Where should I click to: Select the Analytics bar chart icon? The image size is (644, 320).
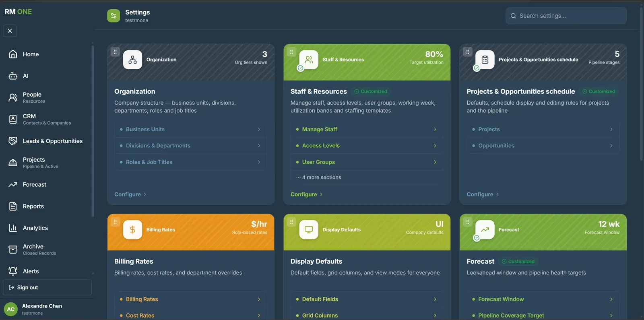[x=13, y=228]
